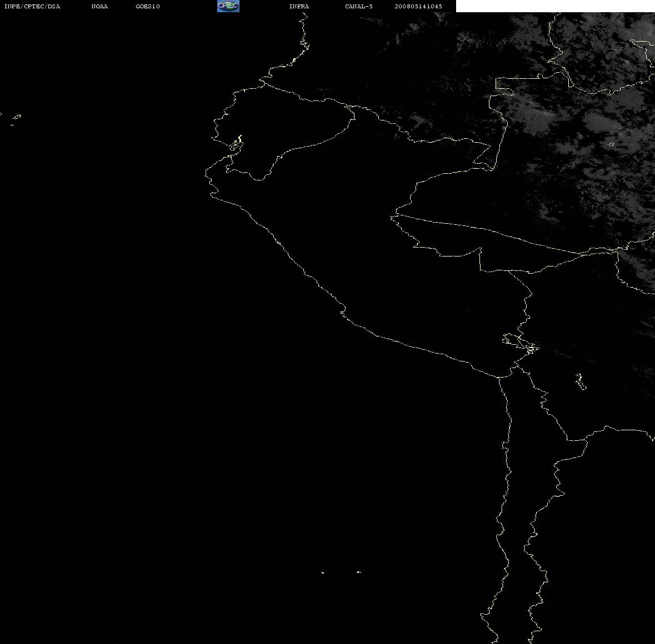
Task: Click the GOES10 satellite label
Action: click(x=148, y=6)
